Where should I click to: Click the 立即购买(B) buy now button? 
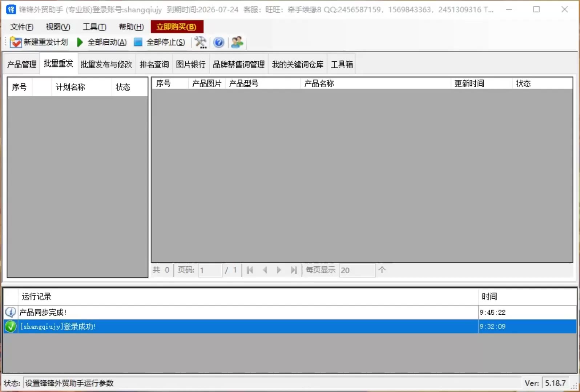177,27
